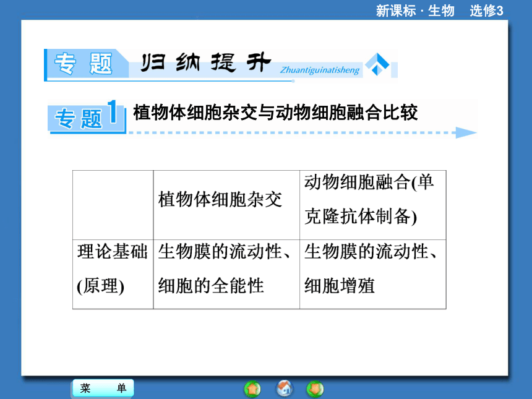Go to next slide with the down-arrow icon

pyautogui.click(x=315, y=389)
